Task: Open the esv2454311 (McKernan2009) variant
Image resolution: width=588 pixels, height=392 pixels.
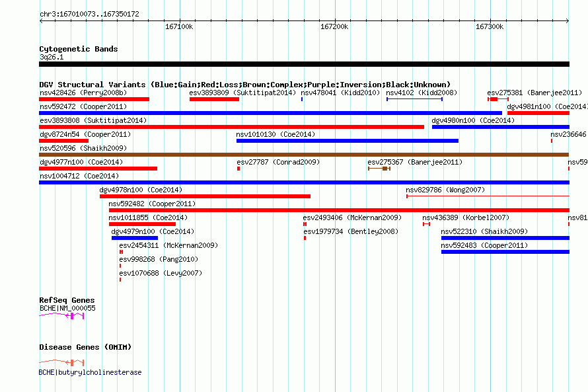Action: 168,245
